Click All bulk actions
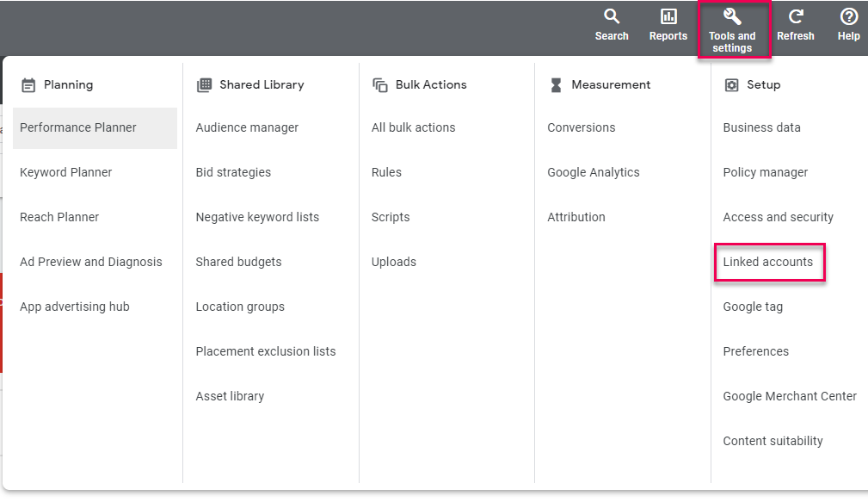The height and width of the screenshot is (502, 868). click(414, 127)
